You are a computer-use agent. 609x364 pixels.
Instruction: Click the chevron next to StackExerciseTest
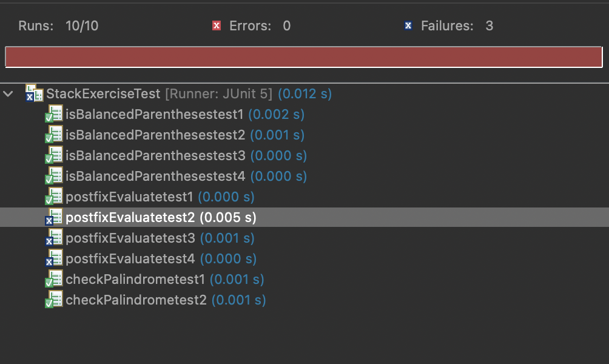point(7,94)
